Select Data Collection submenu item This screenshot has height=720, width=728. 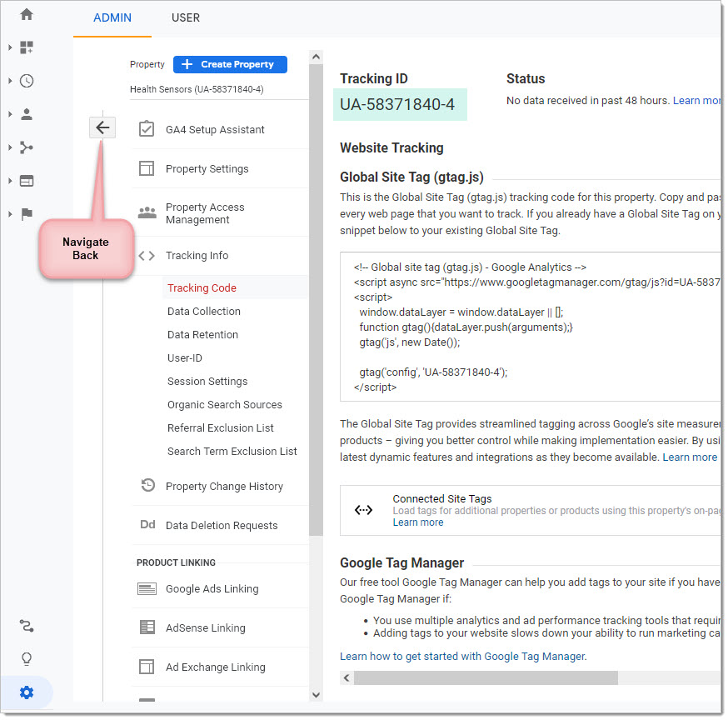[204, 311]
